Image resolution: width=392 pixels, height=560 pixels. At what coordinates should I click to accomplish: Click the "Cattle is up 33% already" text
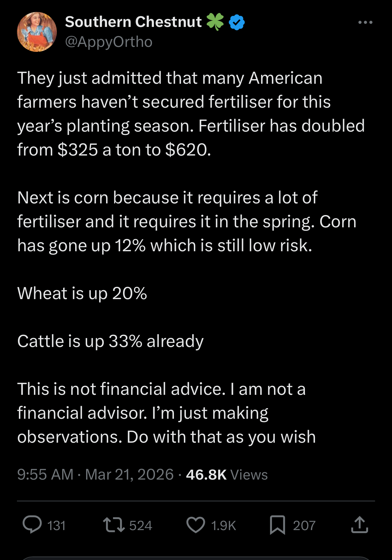pyautogui.click(x=110, y=341)
